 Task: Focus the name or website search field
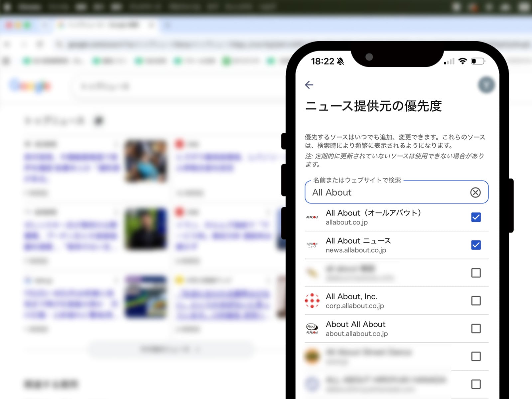click(396, 192)
